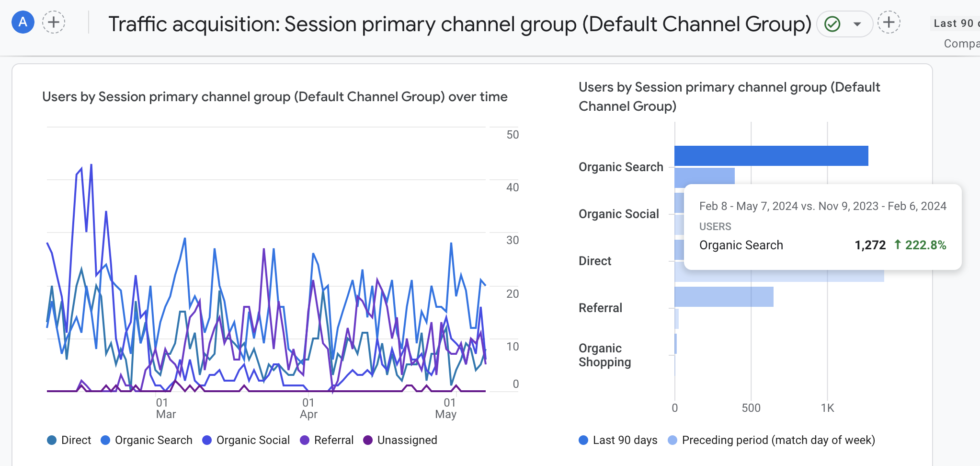Open the dropdown arrow next to report title

click(857, 24)
